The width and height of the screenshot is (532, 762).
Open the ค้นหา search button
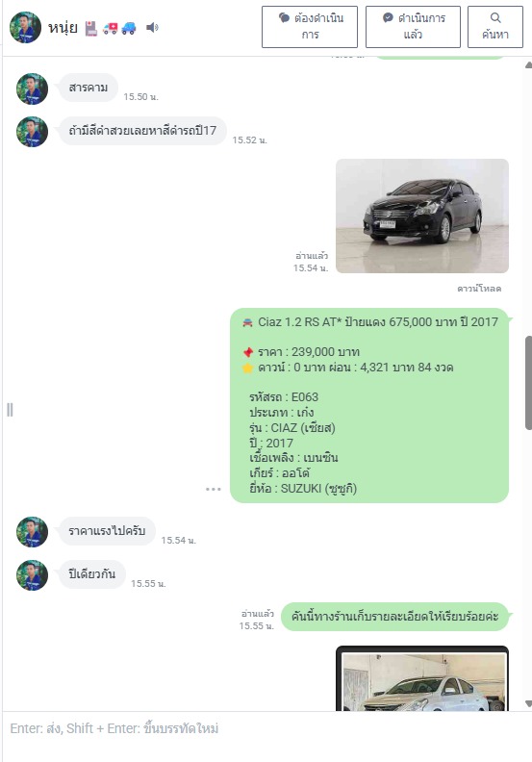[495, 27]
